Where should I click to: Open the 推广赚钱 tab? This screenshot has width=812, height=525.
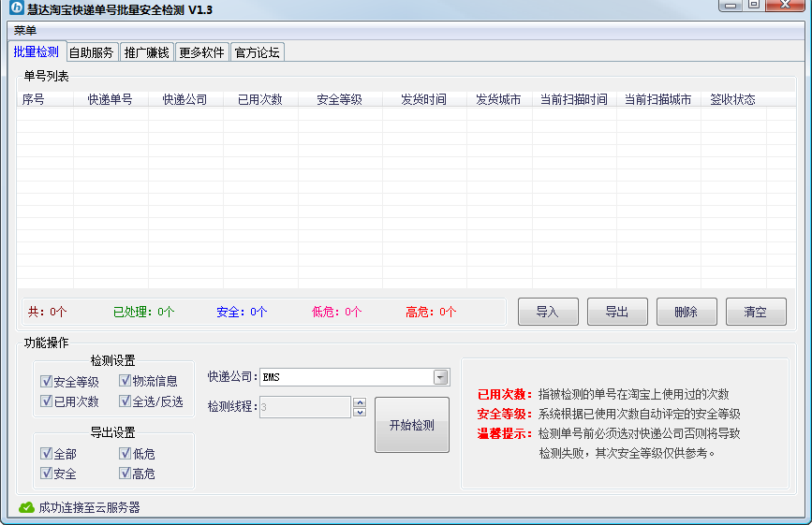coord(147,52)
